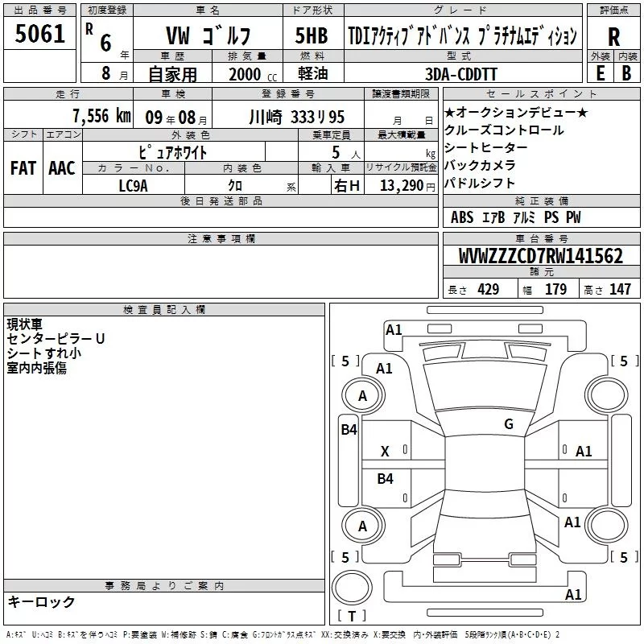Screen dimensions: 644x644
Task: Click sales point パドルシフト
Action: pyautogui.click(x=479, y=184)
